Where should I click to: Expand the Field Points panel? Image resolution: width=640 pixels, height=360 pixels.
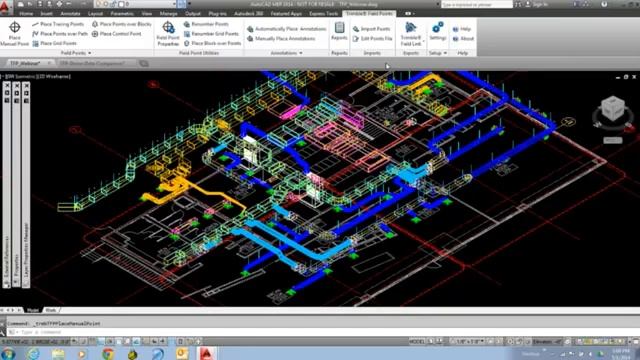pyautogui.click(x=76, y=53)
